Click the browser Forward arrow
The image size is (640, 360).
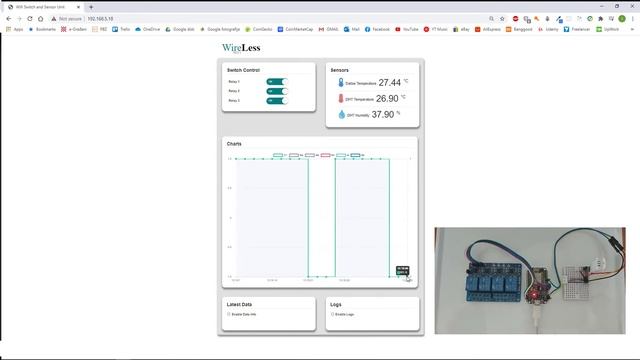[x=19, y=19]
